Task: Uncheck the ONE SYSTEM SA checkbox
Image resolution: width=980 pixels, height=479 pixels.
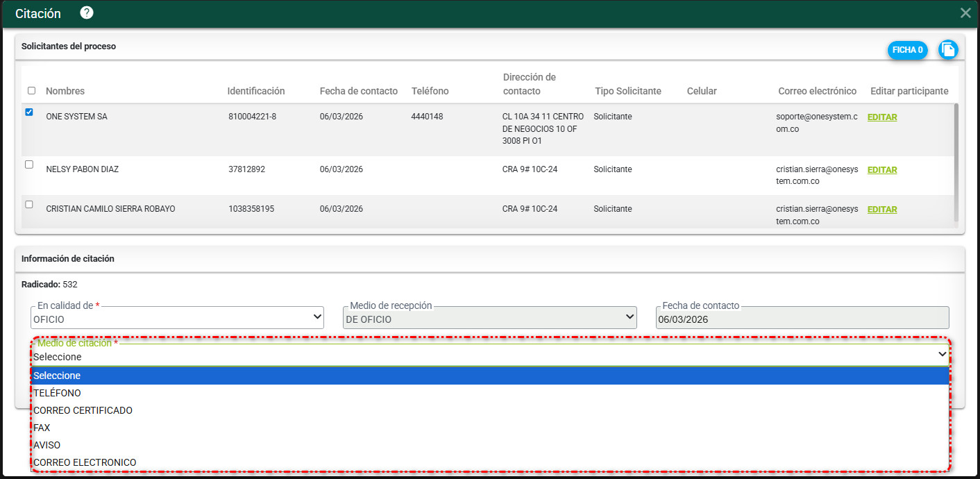Action: click(x=29, y=112)
